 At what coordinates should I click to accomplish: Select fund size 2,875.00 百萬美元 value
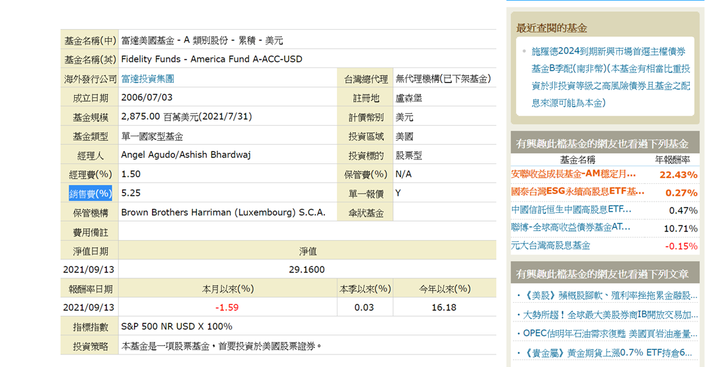(x=186, y=117)
